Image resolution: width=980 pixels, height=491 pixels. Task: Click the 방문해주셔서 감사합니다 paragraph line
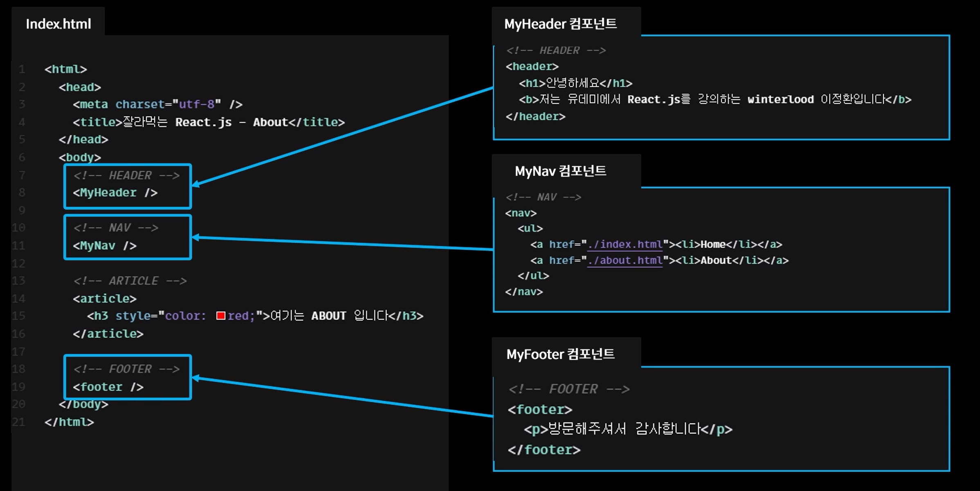(x=628, y=429)
